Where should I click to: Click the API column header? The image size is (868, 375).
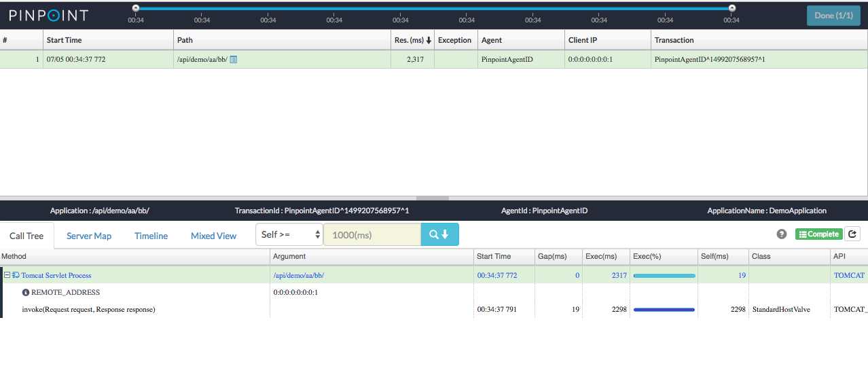(849, 256)
